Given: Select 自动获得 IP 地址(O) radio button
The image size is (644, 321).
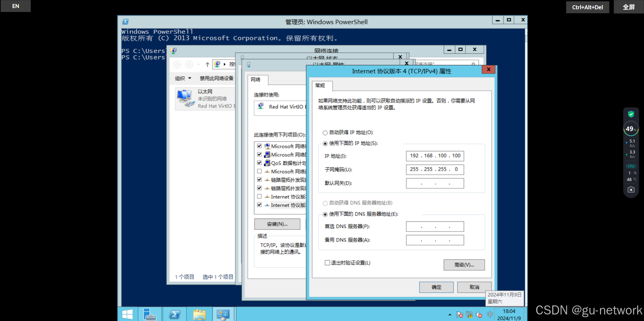Looking at the screenshot, I should [x=325, y=133].
